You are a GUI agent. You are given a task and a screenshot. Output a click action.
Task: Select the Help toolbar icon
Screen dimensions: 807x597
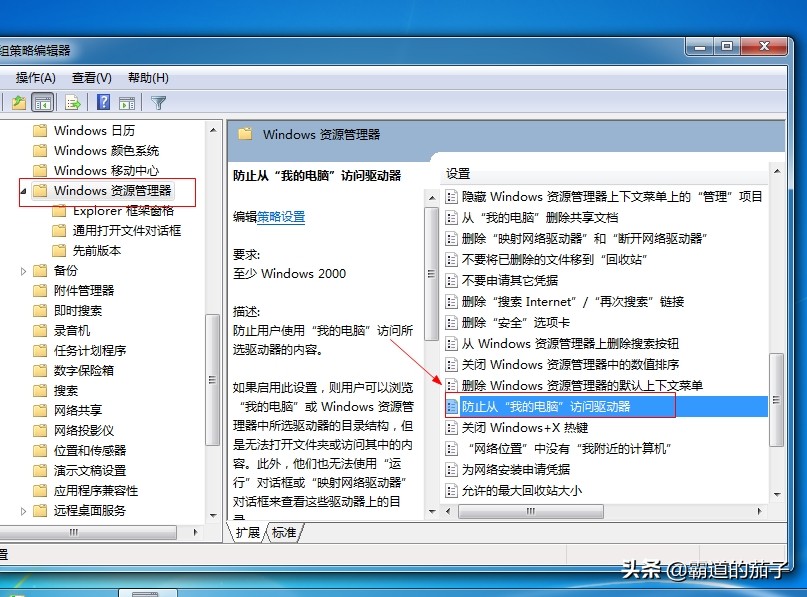click(103, 101)
